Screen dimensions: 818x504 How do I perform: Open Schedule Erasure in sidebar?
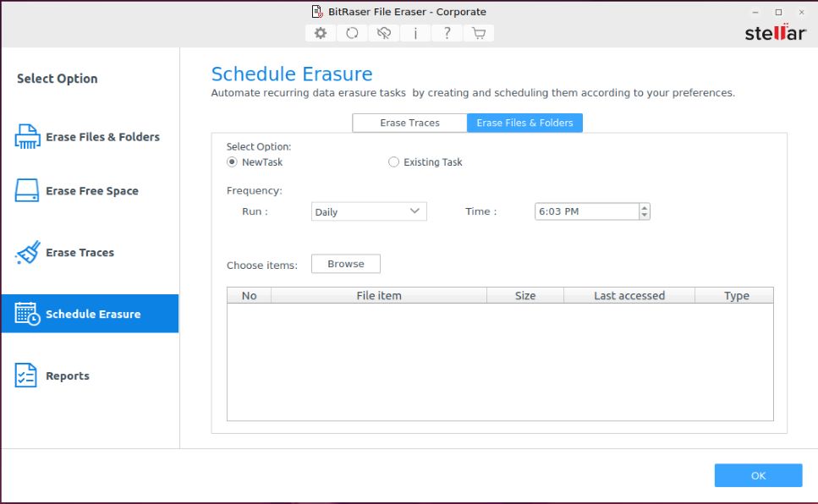coord(90,314)
